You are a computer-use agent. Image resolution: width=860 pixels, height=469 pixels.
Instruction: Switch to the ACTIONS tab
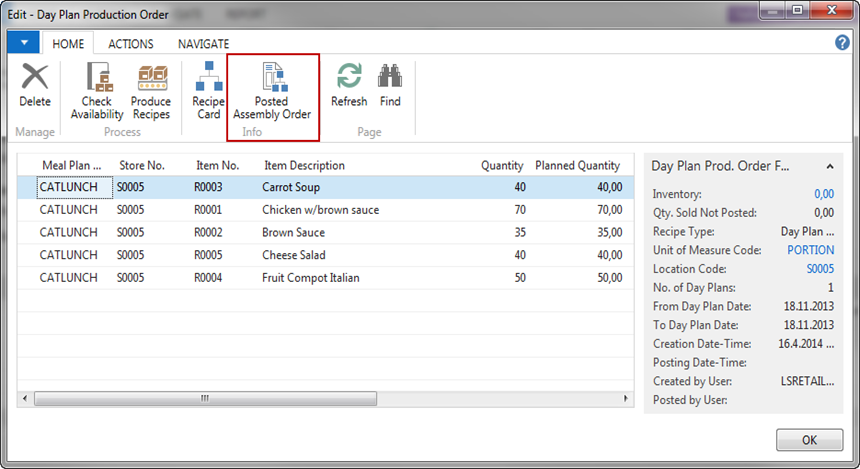point(130,44)
